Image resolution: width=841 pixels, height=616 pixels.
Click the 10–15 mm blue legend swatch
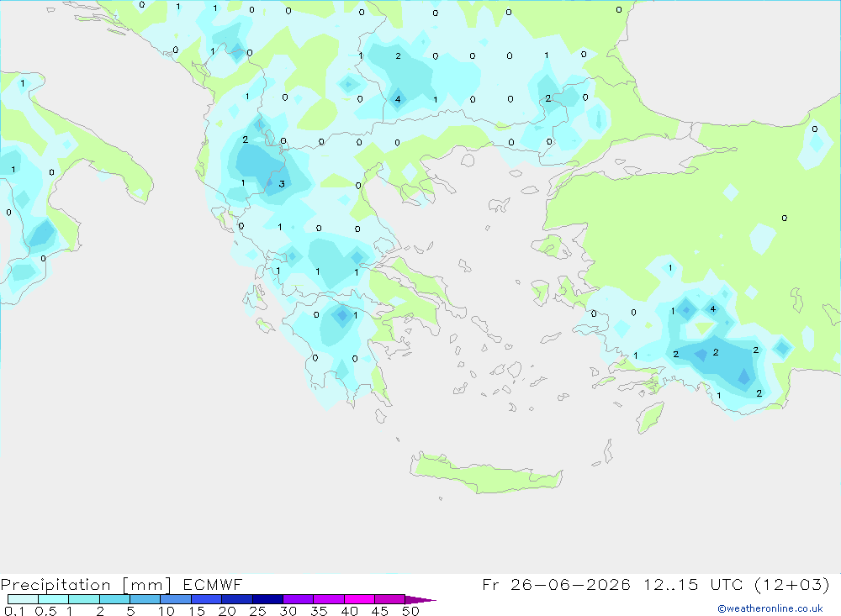[176, 599]
